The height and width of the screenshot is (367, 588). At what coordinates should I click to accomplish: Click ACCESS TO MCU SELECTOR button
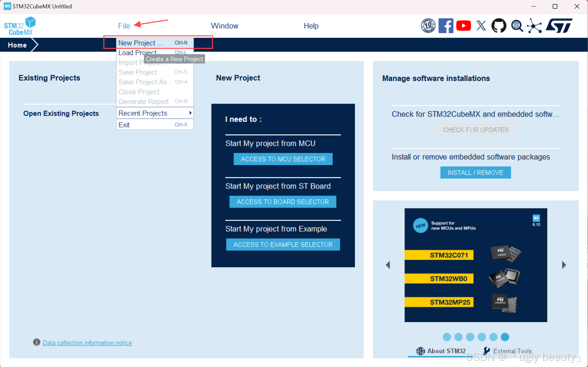pyautogui.click(x=283, y=159)
